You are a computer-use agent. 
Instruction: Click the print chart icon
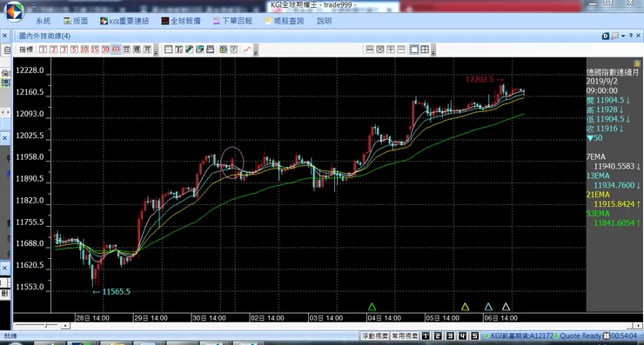coord(211,50)
